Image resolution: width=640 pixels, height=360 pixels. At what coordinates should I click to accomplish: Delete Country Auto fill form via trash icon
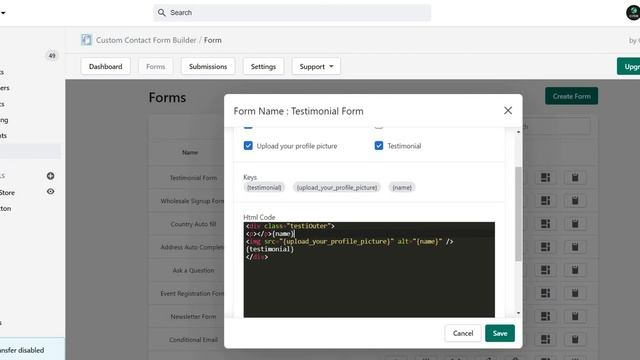(x=575, y=224)
